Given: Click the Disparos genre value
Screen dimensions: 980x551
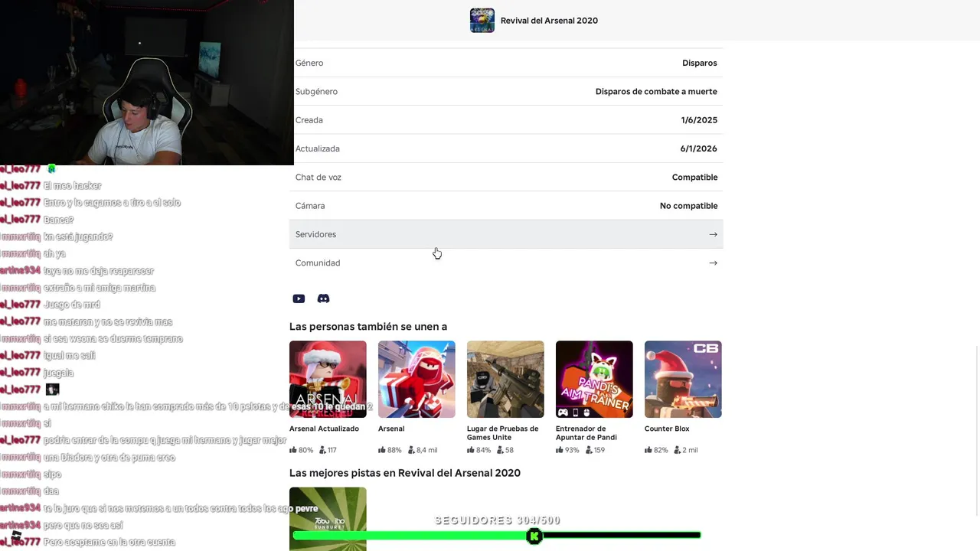Looking at the screenshot, I should click(700, 63).
